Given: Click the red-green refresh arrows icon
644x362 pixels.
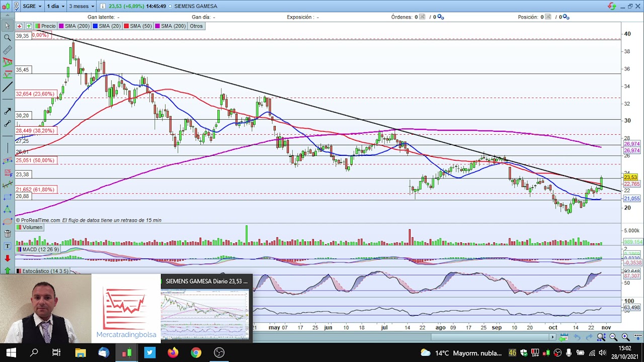Looking at the screenshot, I should click(612, 6).
